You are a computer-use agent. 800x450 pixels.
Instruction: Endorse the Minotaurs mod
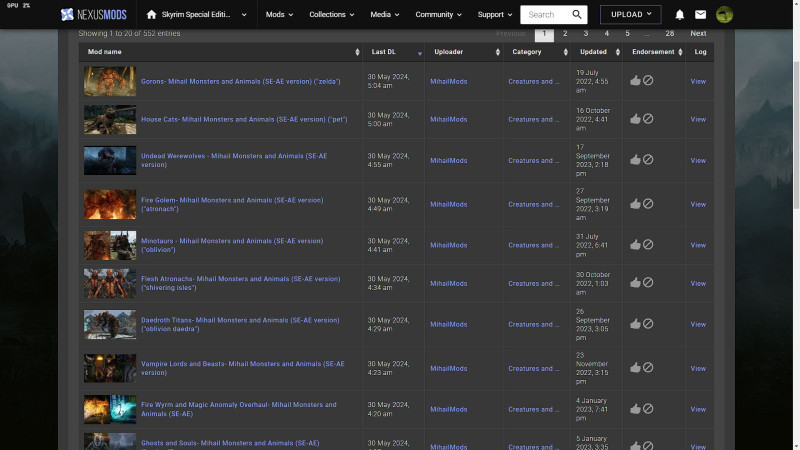[635, 244]
